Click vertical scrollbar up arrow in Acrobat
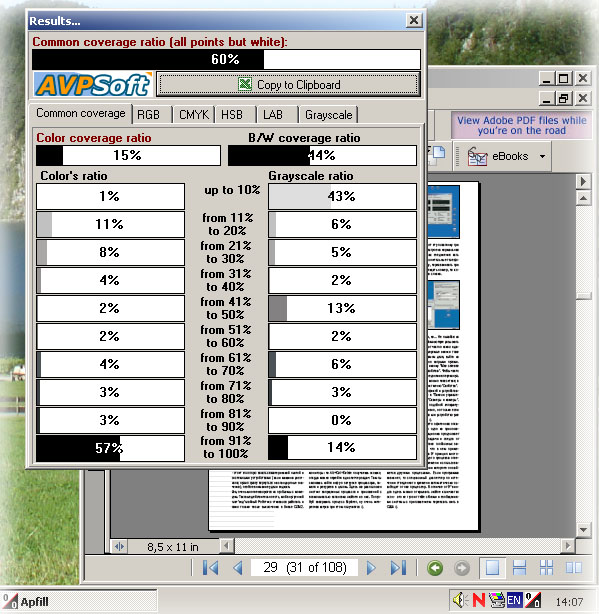The image size is (599, 614). point(583,198)
